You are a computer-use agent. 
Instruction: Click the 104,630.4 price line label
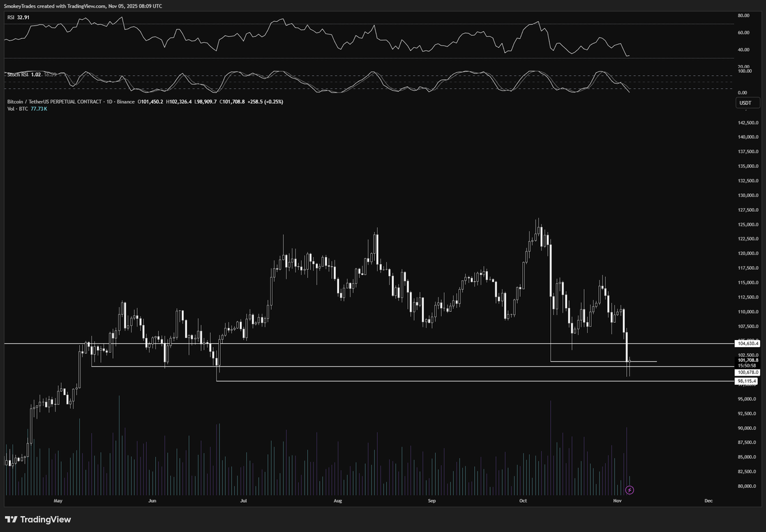[749, 344]
